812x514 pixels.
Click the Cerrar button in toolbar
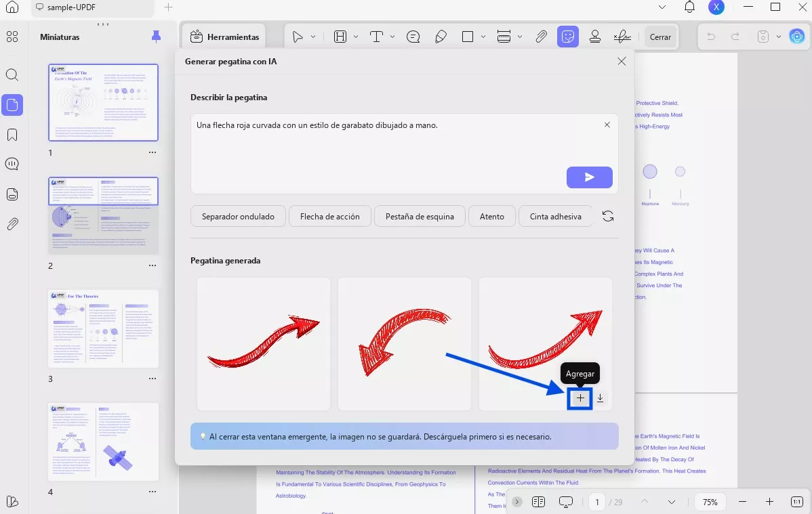pos(660,37)
